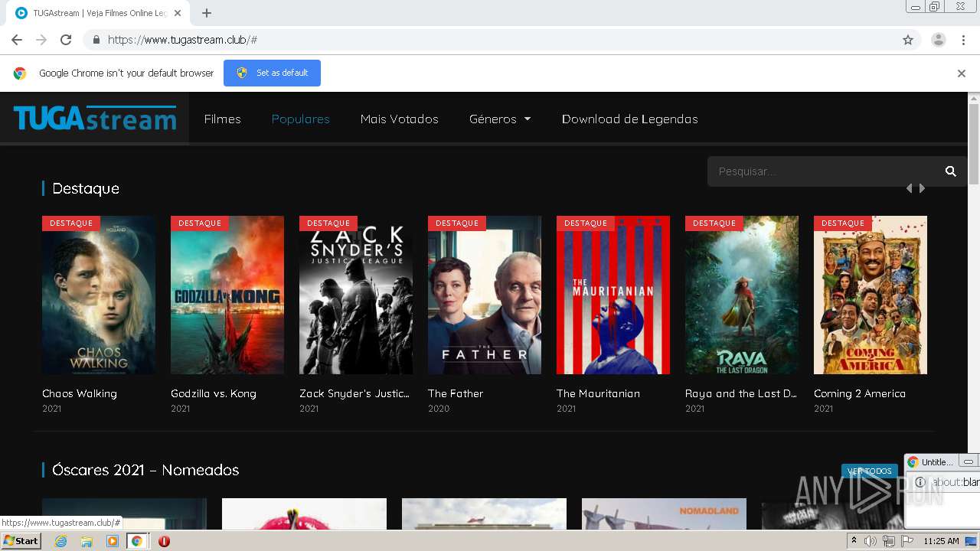
Task: Dismiss the default browser notification bar
Action: pos(961,73)
